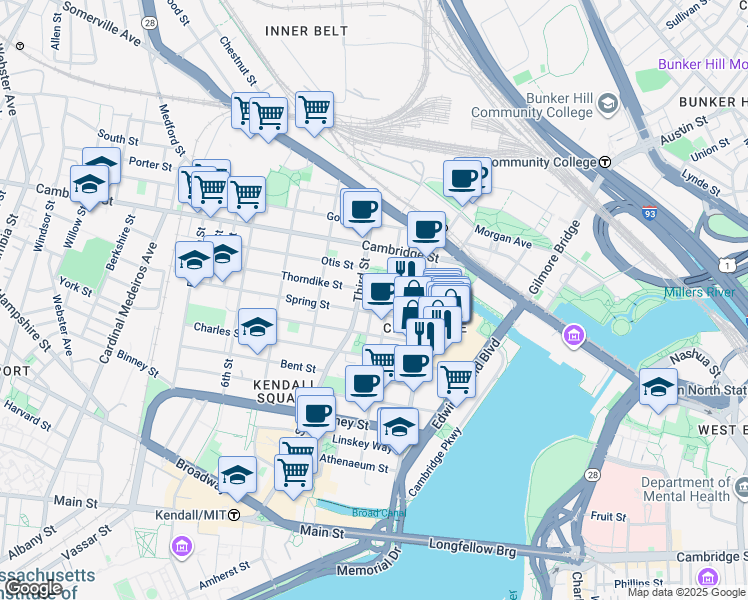Screen dimensions: 748x600
Task: Open the Bunker Hill Community College pin
Action: pyautogui.click(x=608, y=103)
